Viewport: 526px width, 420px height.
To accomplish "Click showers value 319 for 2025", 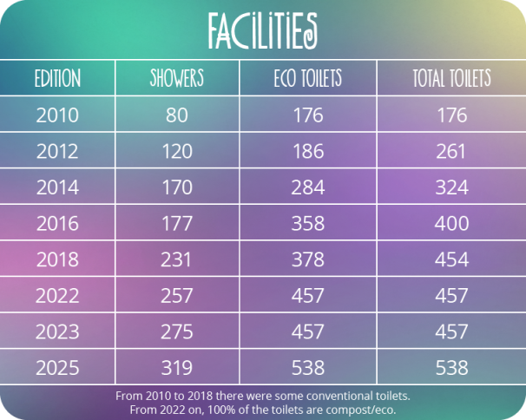I will pyautogui.click(x=177, y=368).
